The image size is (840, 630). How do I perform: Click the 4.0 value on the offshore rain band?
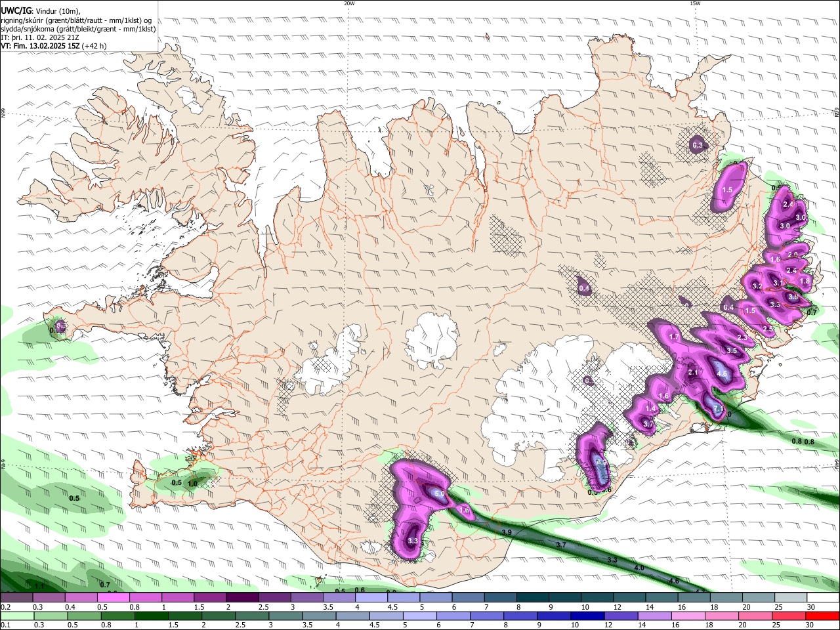click(x=639, y=568)
